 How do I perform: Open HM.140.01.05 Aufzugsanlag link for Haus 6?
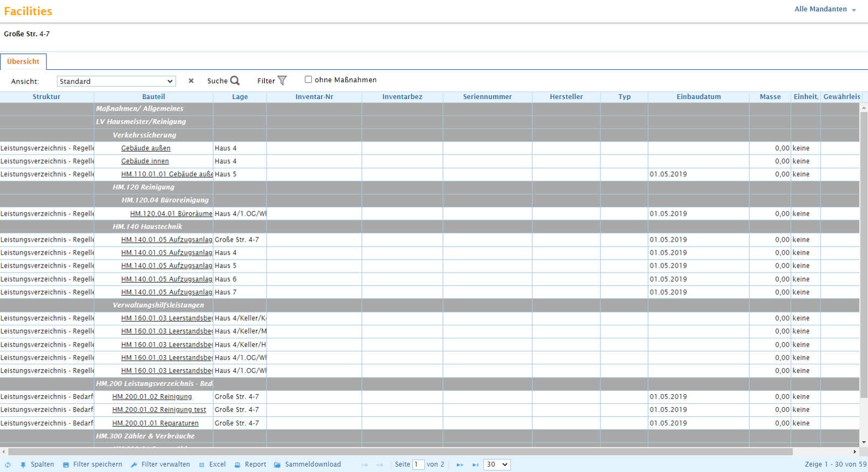click(167, 279)
